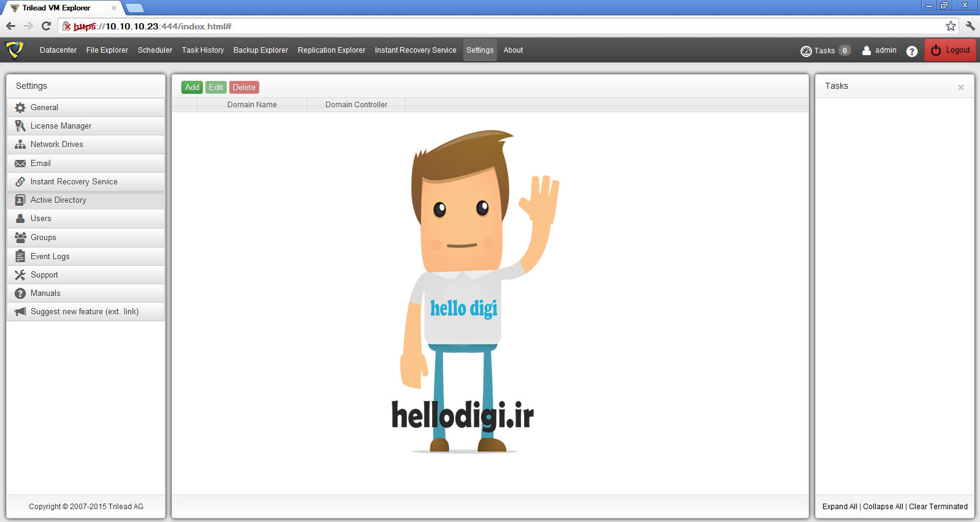Click the Tasks panel heading text
This screenshot has height=522, width=980.
point(837,86)
